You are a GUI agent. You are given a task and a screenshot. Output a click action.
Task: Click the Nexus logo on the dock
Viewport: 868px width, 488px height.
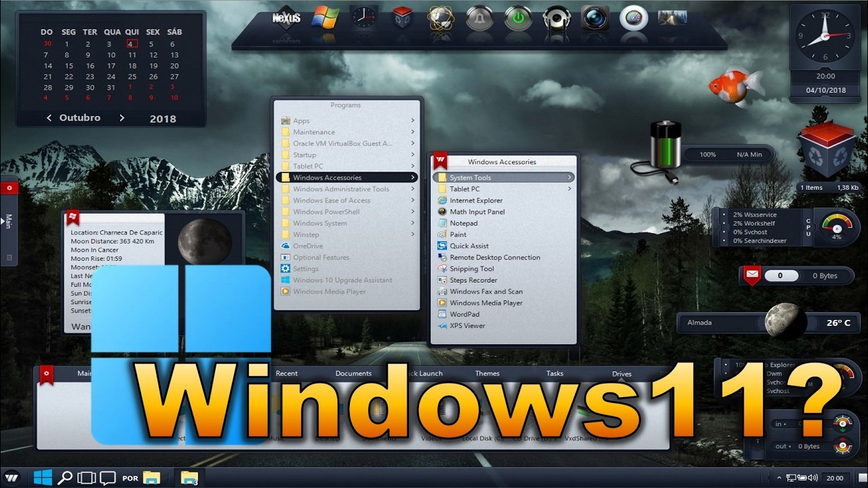(286, 18)
